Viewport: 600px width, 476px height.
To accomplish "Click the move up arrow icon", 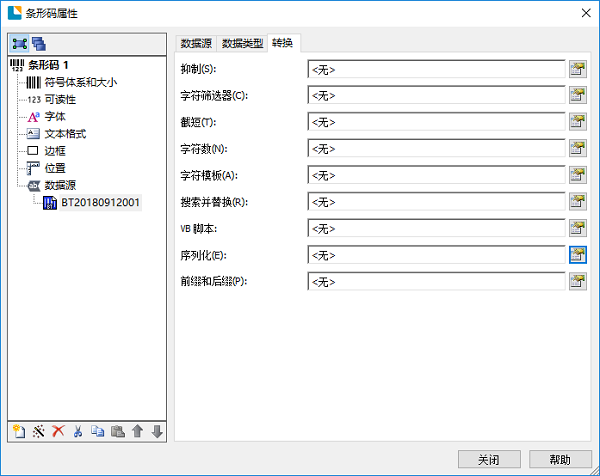I will click(137, 431).
